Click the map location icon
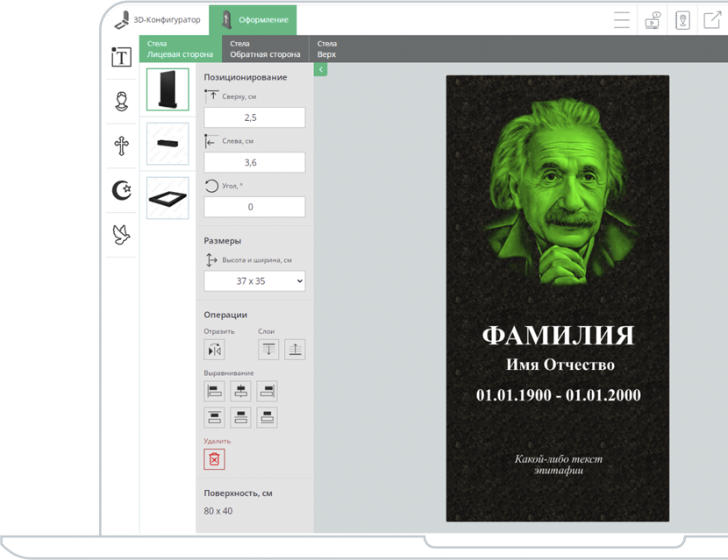728x560 pixels. (x=682, y=20)
